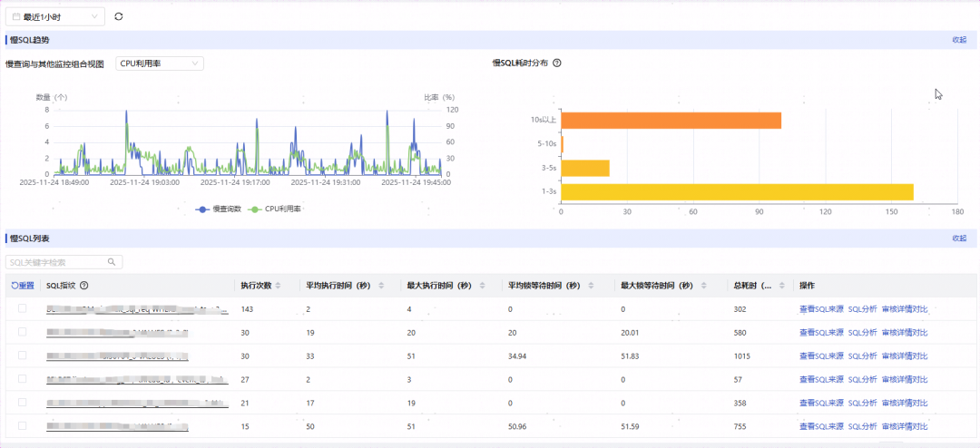
Task: Open SQL分析 for row totaling 358
Action: [x=863, y=403]
